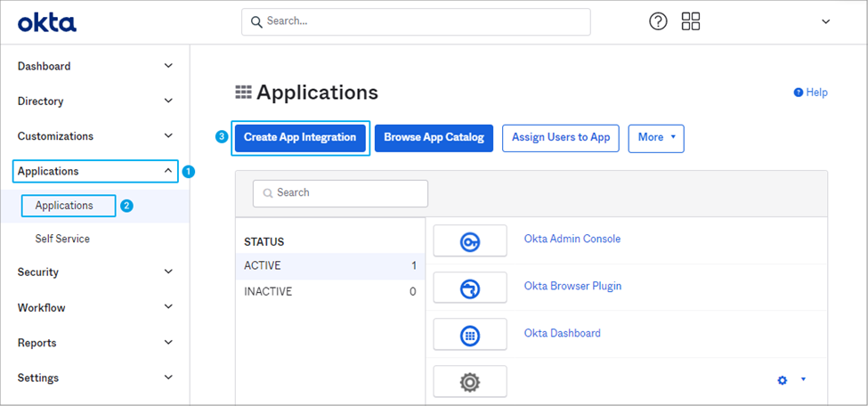868x406 pixels.
Task: Open Customizations in sidebar
Action: [x=55, y=136]
